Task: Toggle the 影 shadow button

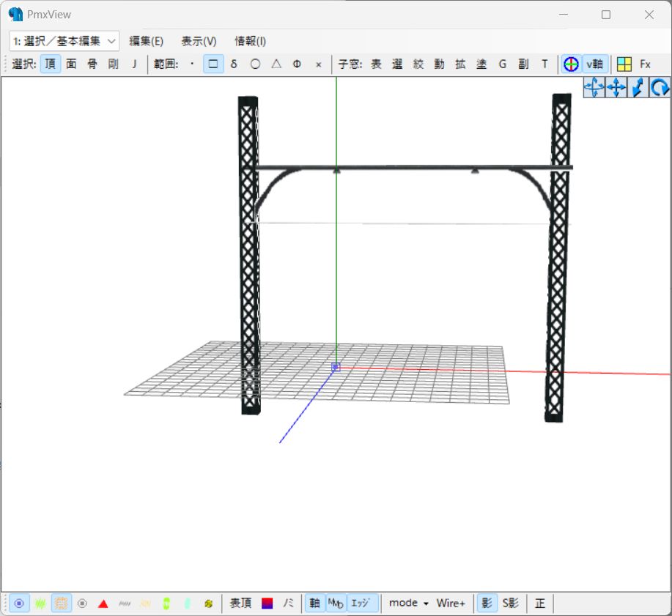Action: coord(487,604)
